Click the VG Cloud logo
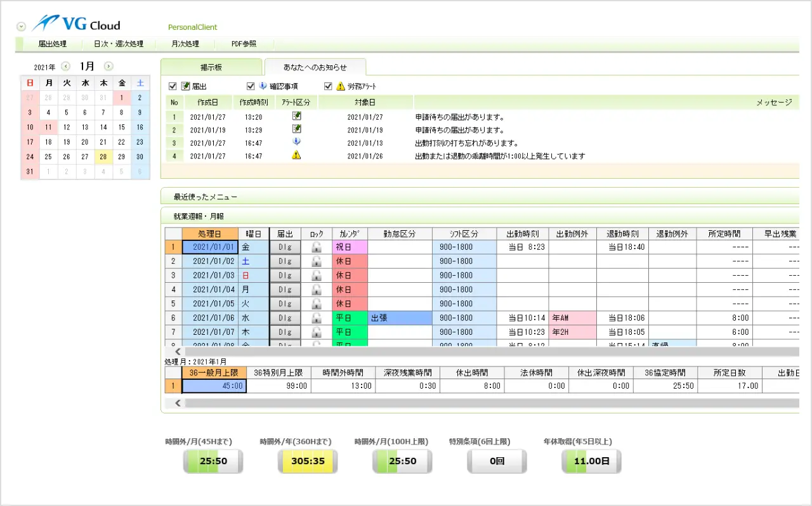This screenshot has height=506, width=812. coord(76,25)
